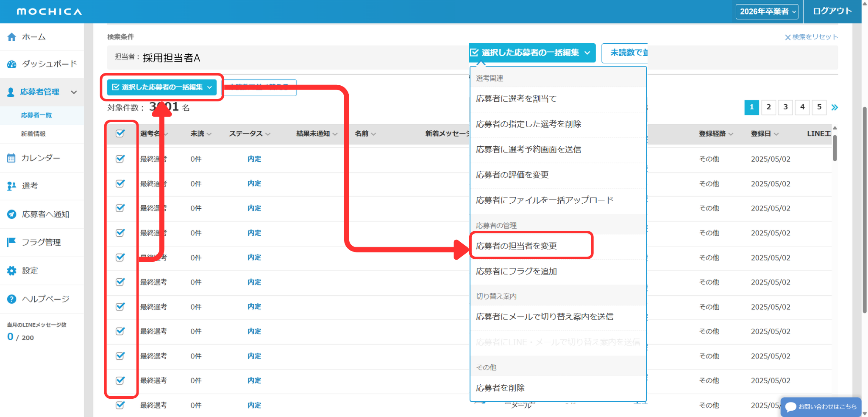
Task: Collapse the 応募者管理 sidebar section
Action: pyautogui.click(x=74, y=92)
